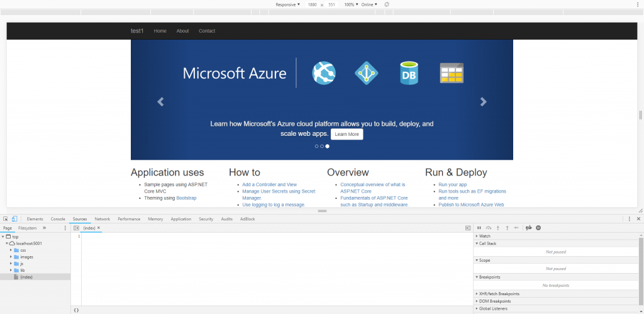Pause script execution
The height and width of the screenshot is (314, 644).
pos(479,228)
